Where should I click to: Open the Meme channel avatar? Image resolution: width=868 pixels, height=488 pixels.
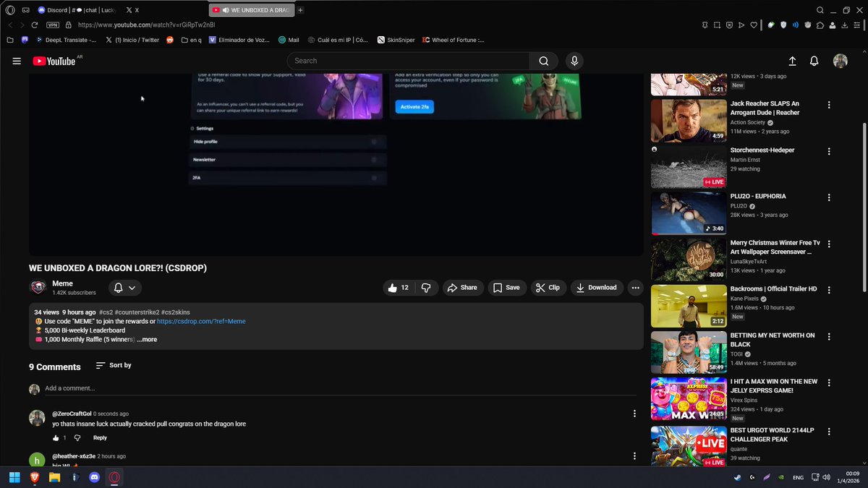coord(38,288)
